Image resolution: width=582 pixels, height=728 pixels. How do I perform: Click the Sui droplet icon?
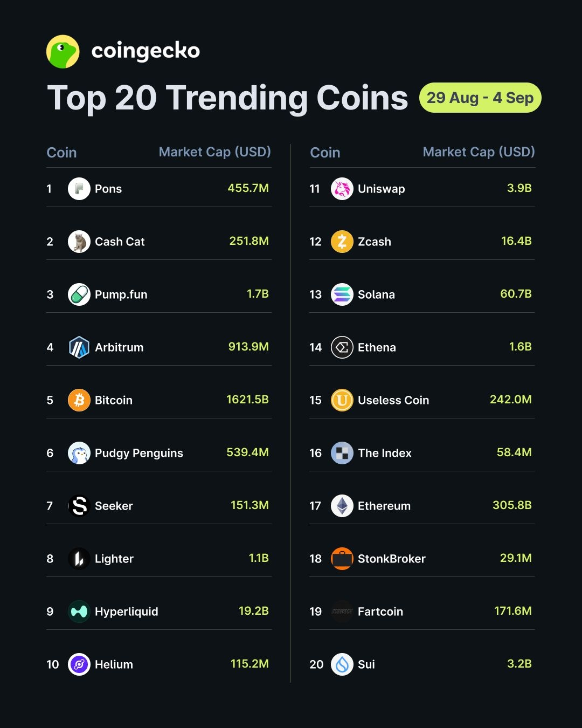pyautogui.click(x=342, y=664)
